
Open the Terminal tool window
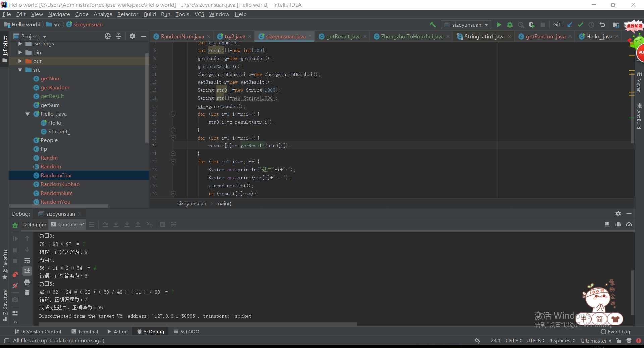pos(85,332)
